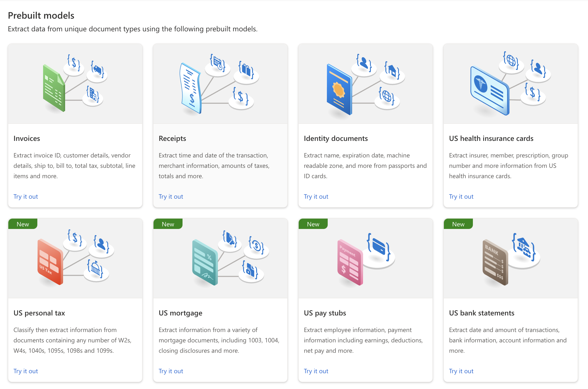Open Try it out for Invoices
The image size is (588, 389).
point(26,197)
